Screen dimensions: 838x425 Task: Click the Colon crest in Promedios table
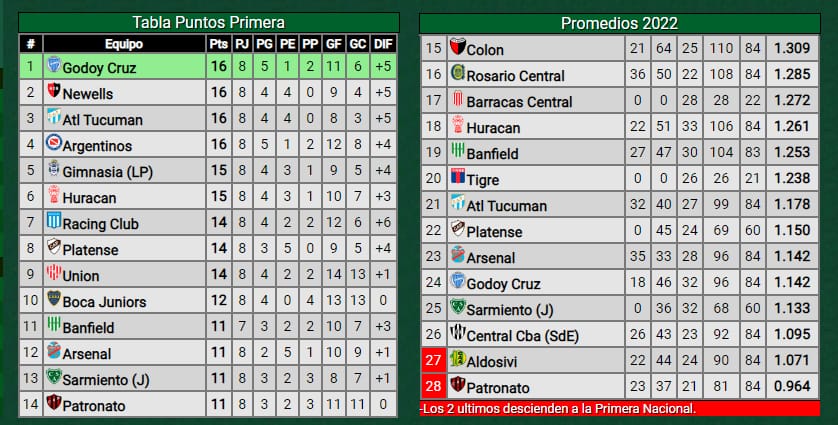(457, 47)
